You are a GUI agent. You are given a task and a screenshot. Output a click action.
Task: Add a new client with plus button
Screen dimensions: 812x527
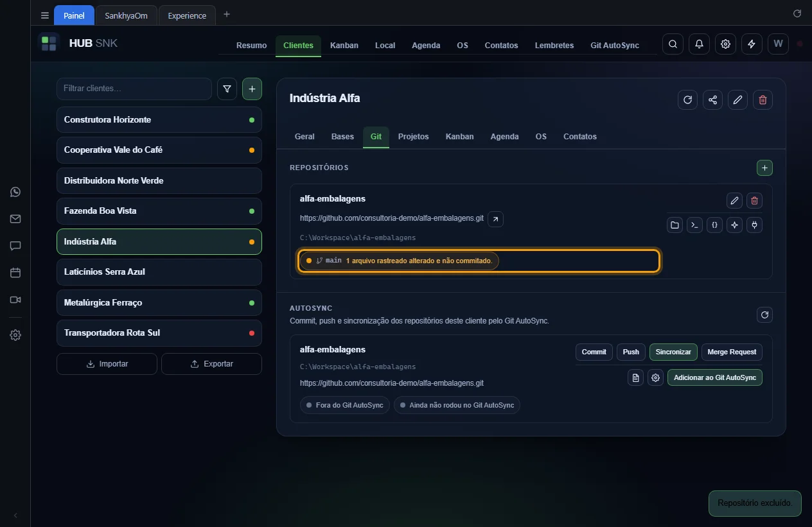click(x=252, y=89)
